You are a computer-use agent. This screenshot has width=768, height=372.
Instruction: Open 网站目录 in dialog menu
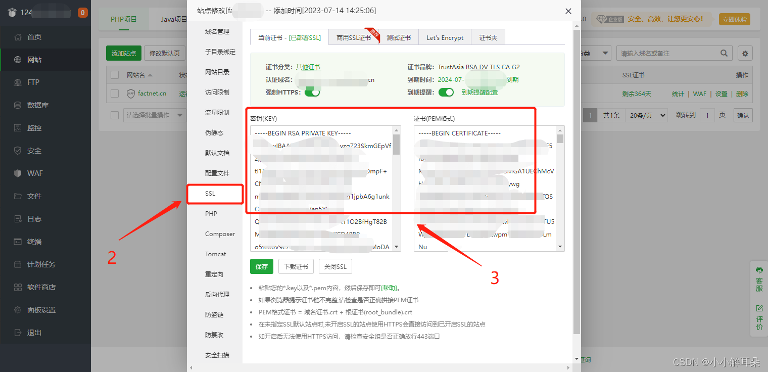point(216,72)
